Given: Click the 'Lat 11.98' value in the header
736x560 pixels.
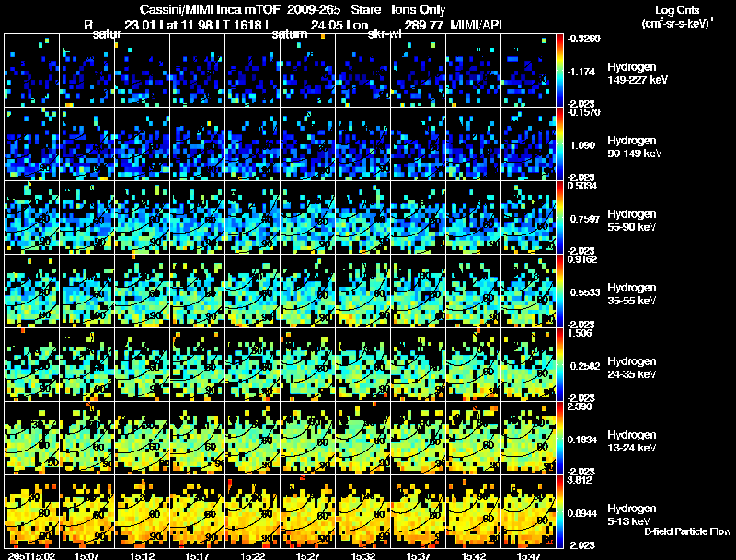Looking at the screenshot, I should coord(186,25).
